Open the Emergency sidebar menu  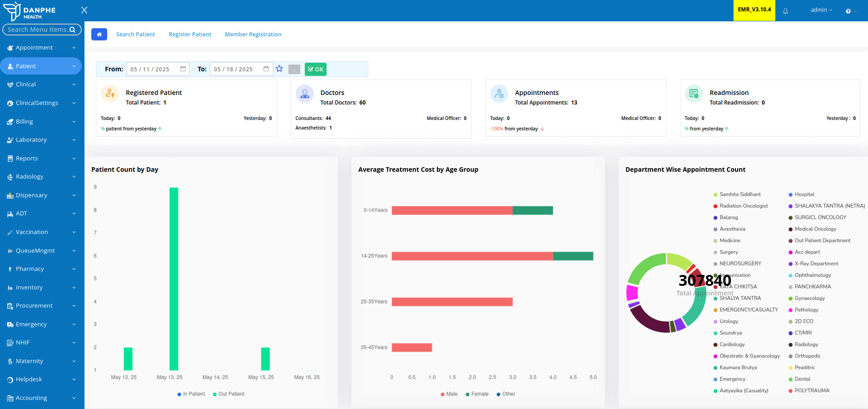[x=41, y=324]
